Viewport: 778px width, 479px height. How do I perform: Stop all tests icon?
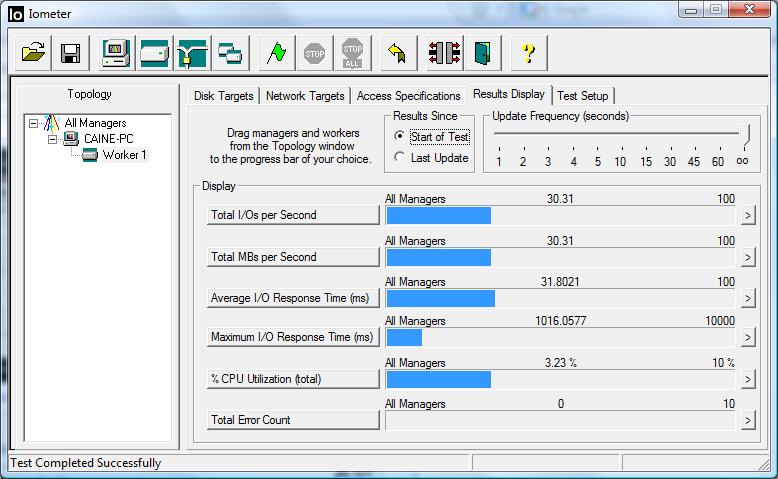[352, 53]
